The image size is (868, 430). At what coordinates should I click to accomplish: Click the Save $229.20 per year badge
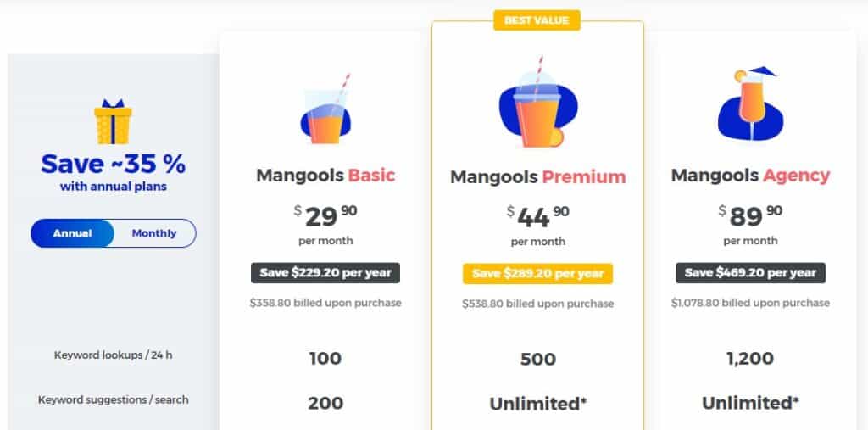coord(325,272)
